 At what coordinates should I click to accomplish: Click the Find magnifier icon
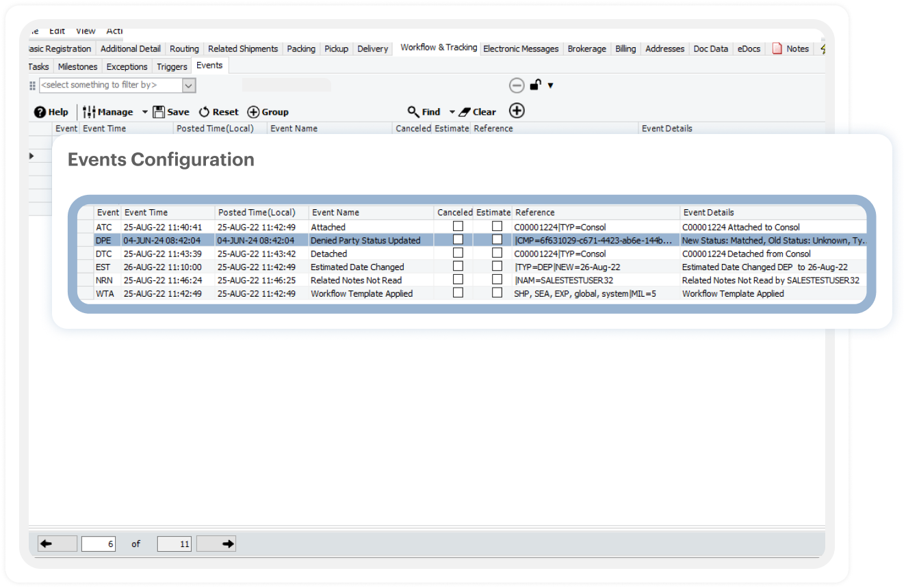(x=413, y=112)
